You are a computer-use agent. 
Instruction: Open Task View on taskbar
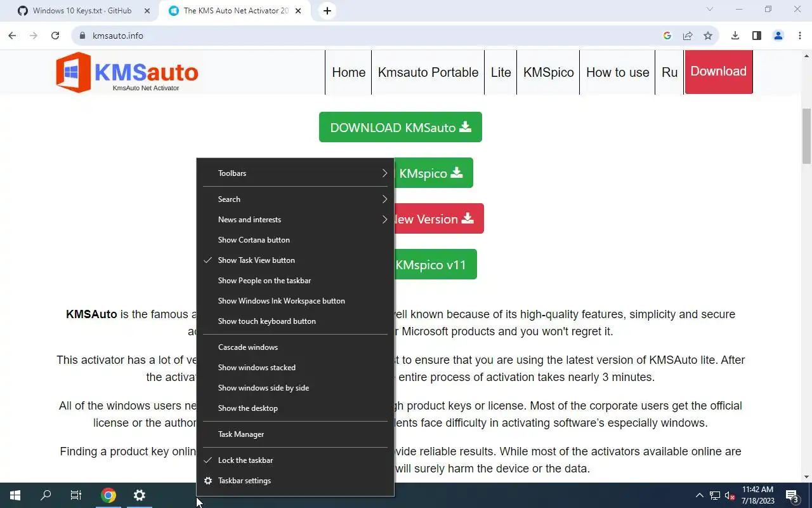[76, 495]
